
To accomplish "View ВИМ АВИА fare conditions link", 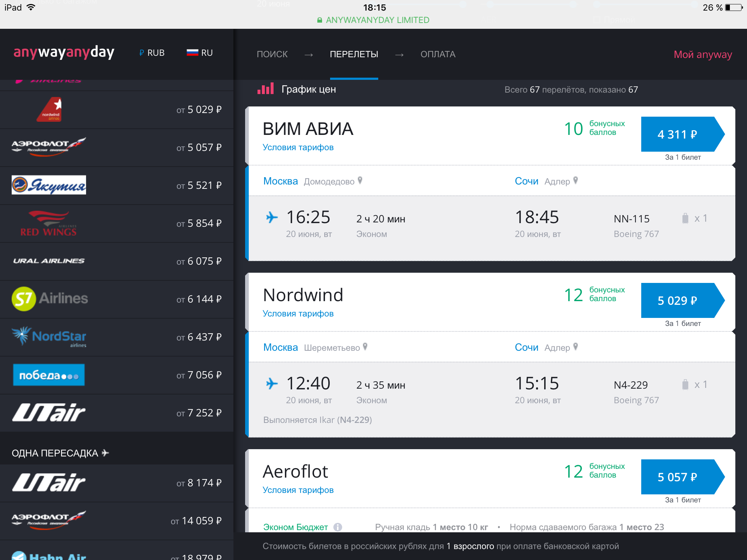I will pos(298,147).
